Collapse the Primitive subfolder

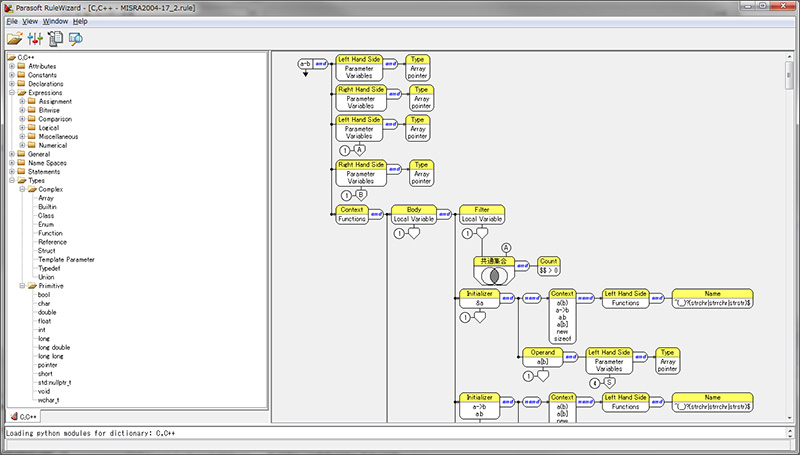click(x=22, y=286)
